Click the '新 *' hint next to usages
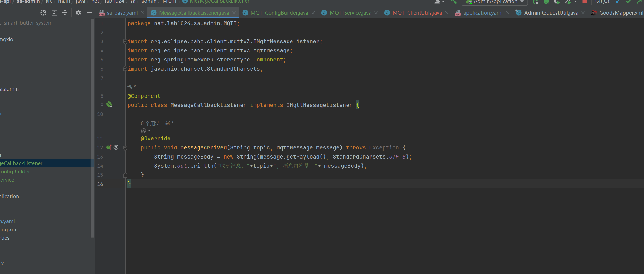 (x=169, y=123)
